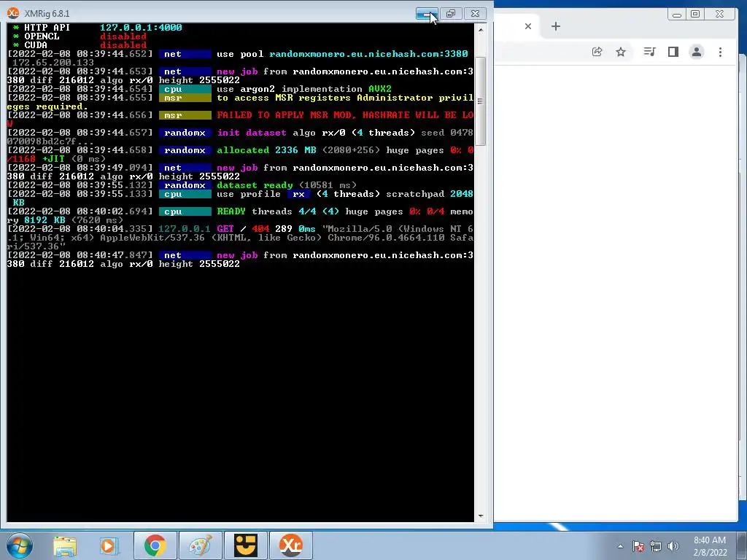The image size is (747, 560).
Task: Click pool address randomxmonero.eu.nicehash.com:3380
Action: pyautogui.click(x=368, y=54)
